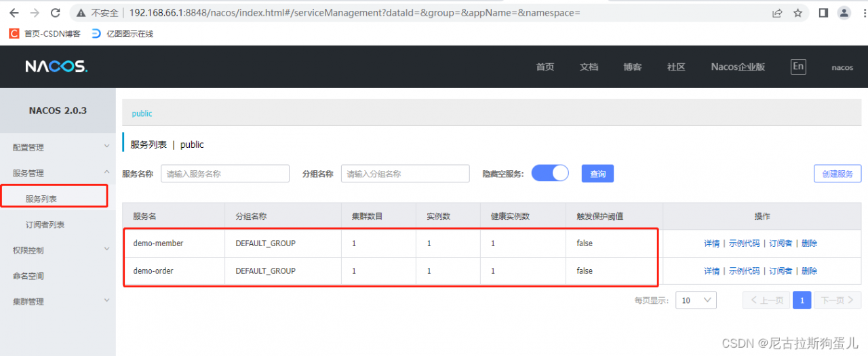This screenshot has height=356, width=868.
Task: Click false threshold in demo-member row
Action: [585, 243]
